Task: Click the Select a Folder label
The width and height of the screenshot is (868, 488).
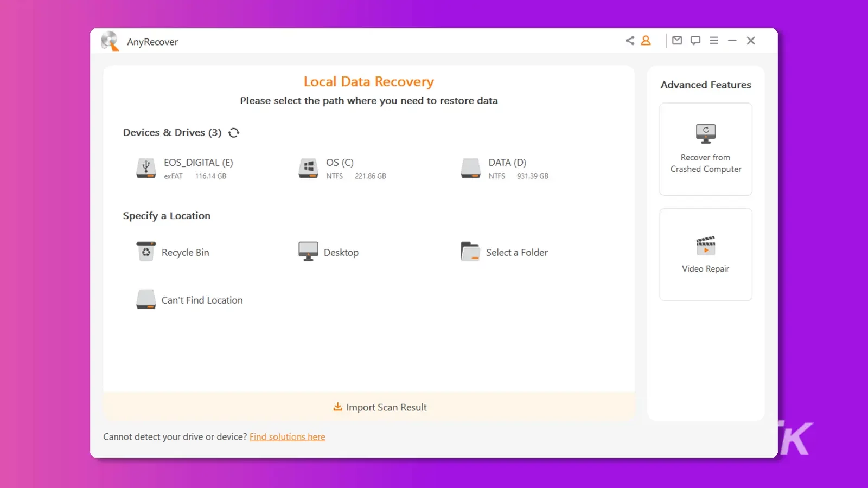Action: click(517, 253)
